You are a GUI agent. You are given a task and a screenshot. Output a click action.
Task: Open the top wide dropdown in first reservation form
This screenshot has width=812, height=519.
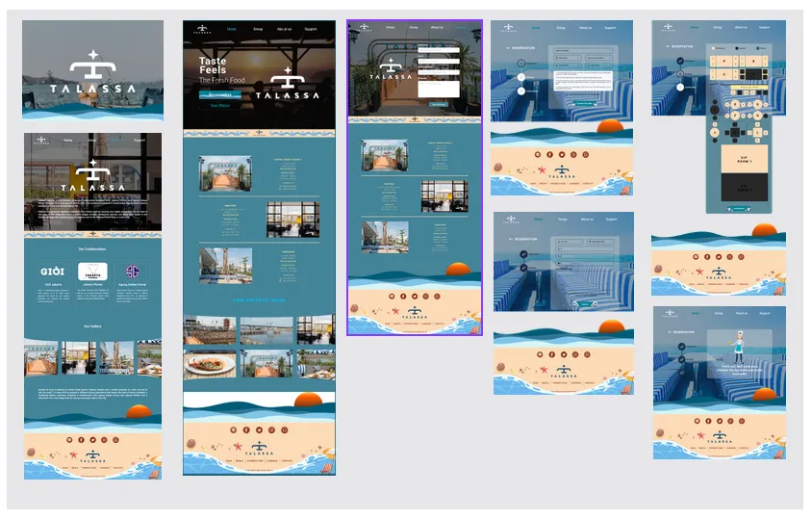[x=583, y=50]
